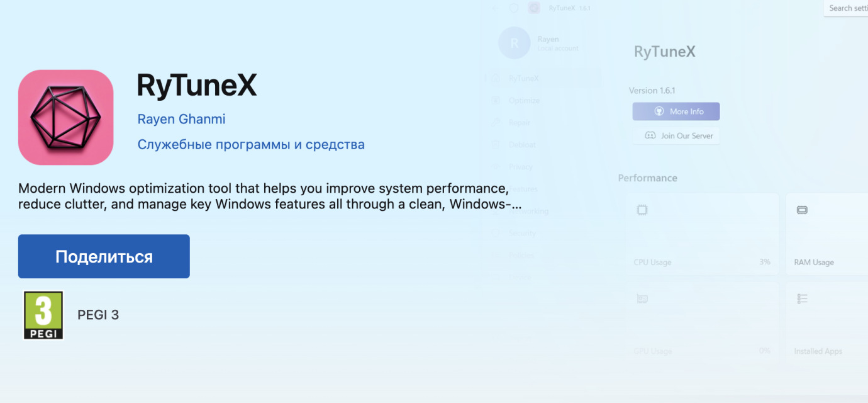Screen dimensions: 868x403
Task: Select the Security sidebar entry
Action: [x=522, y=233]
